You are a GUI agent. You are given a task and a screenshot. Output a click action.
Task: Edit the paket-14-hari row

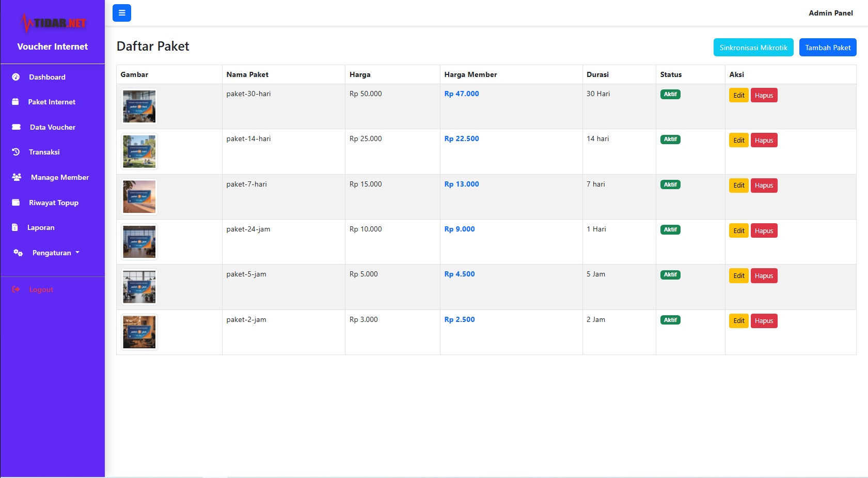click(x=739, y=140)
